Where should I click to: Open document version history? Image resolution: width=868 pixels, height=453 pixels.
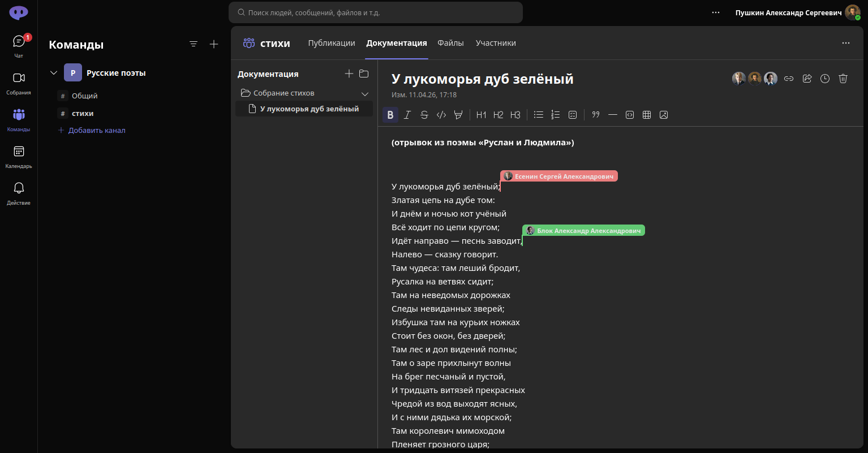825,79
